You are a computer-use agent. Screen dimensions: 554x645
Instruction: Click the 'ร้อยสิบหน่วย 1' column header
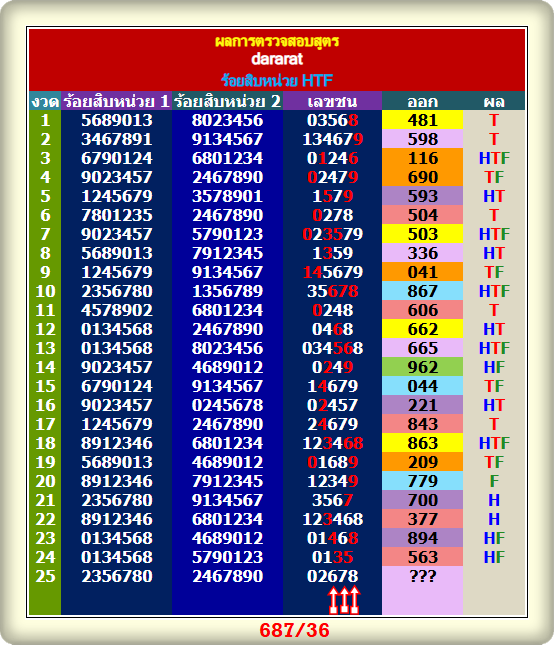coord(116,101)
